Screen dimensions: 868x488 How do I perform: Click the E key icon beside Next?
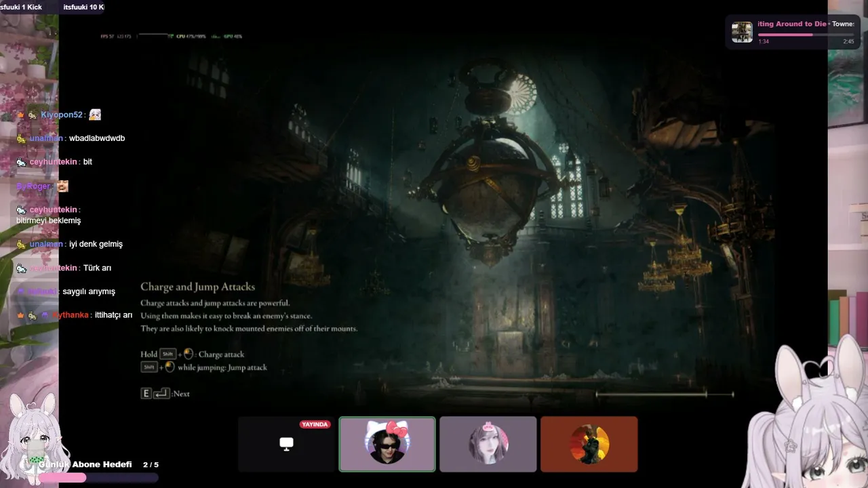tap(146, 393)
